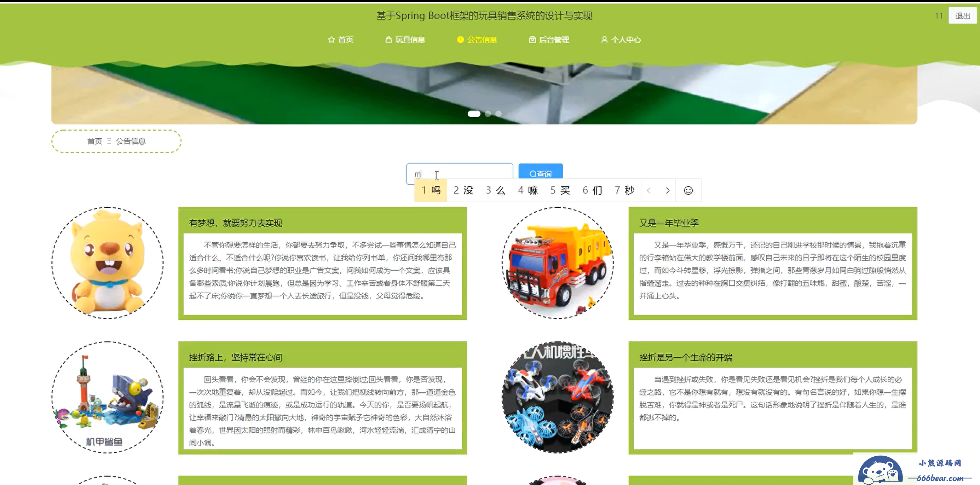Select the first carousel indicator dot

[474, 114]
